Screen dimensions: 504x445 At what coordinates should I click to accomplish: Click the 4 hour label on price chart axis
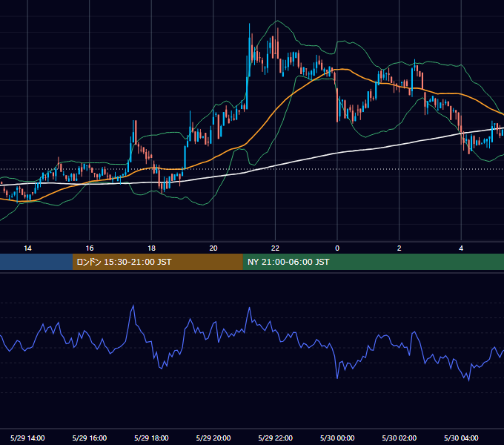pyautogui.click(x=461, y=248)
